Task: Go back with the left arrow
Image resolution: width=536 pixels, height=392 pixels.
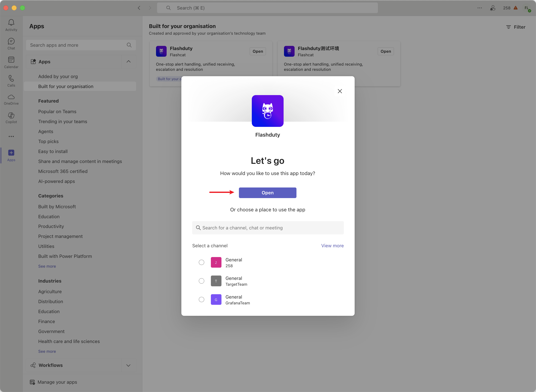Action: point(139,8)
